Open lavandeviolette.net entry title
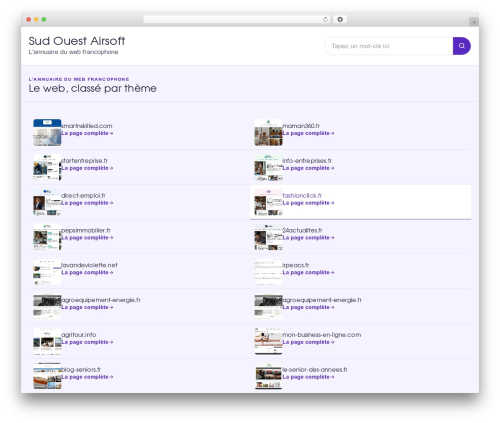The width and height of the screenshot is (500, 423). pos(89,265)
